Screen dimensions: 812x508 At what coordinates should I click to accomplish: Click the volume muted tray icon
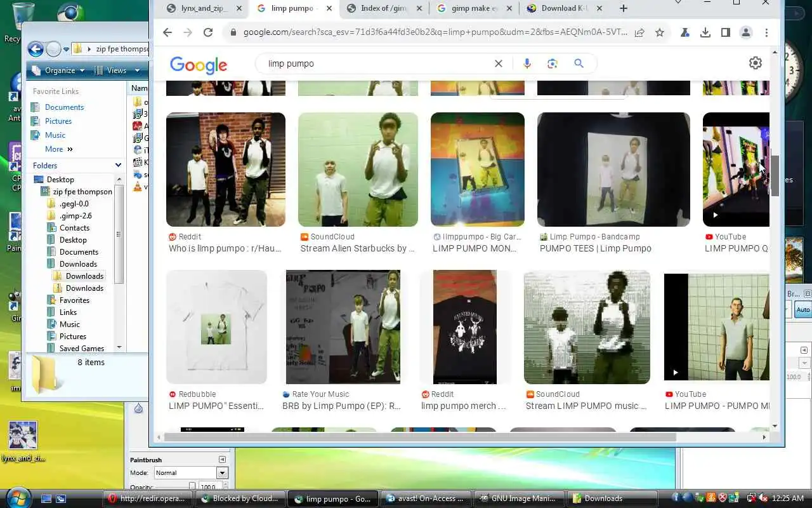pyautogui.click(x=763, y=498)
